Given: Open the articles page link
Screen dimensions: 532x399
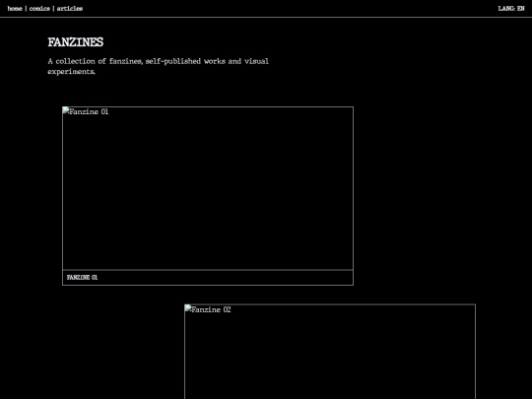Looking at the screenshot, I should 70,9.
